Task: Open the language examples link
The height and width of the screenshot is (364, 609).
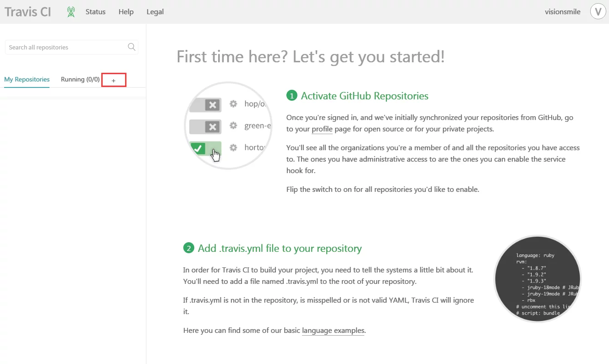Action: click(333, 330)
